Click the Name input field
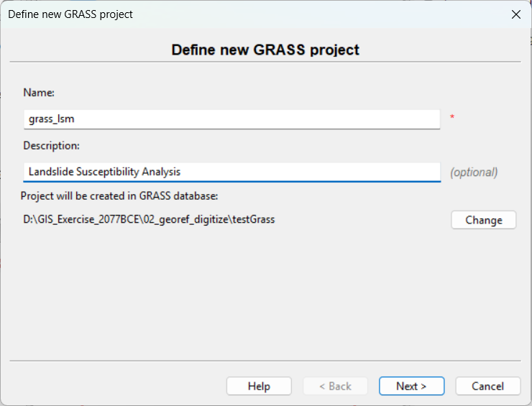 [x=231, y=119]
